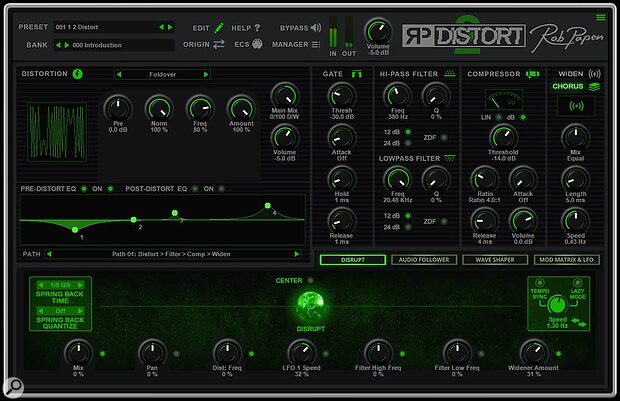Click the Lowpass Filter section icon
Image resolution: width=620 pixels, height=401 pixels.
450,158
